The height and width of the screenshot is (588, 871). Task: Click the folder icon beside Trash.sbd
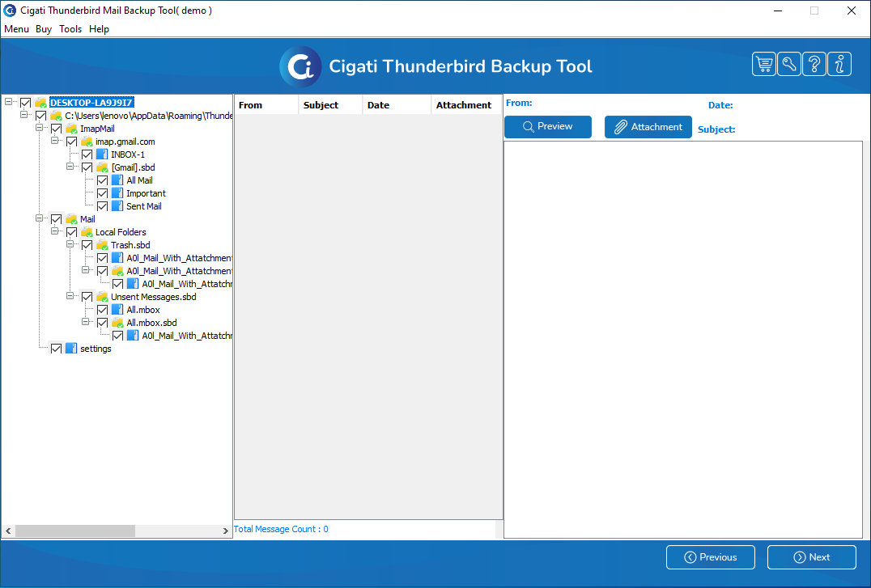(x=102, y=245)
